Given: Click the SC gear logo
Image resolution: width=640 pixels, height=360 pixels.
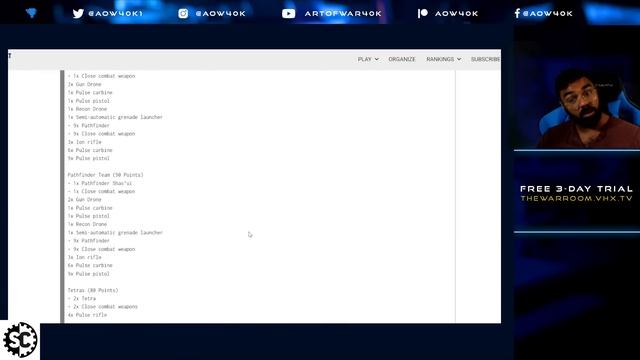Looking at the screenshot, I should coord(20,340).
